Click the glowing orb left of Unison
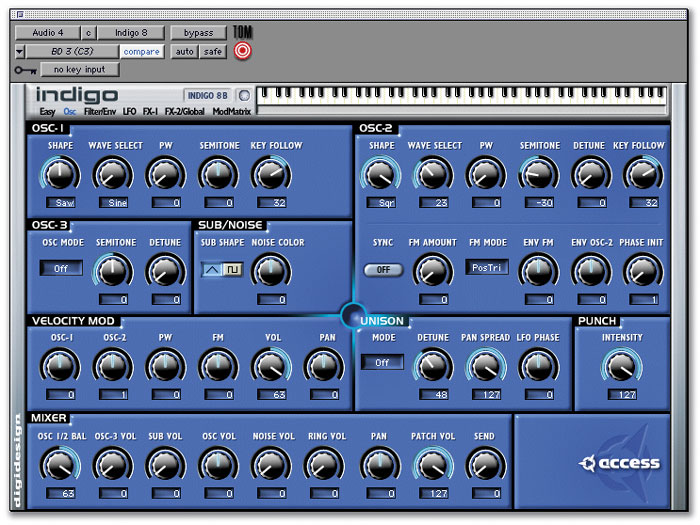The image size is (700, 525). pyautogui.click(x=351, y=317)
